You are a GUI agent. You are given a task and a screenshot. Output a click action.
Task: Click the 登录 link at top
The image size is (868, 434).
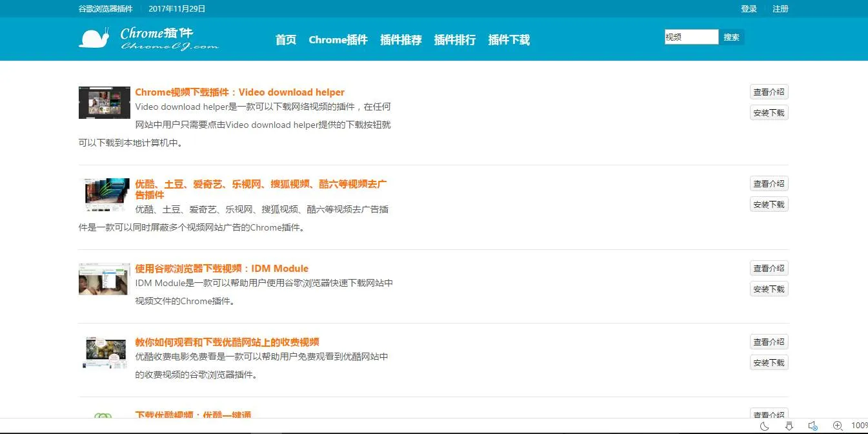coord(749,9)
